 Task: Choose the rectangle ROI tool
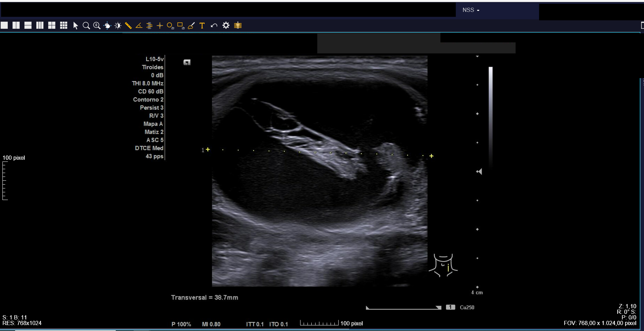tap(181, 26)
